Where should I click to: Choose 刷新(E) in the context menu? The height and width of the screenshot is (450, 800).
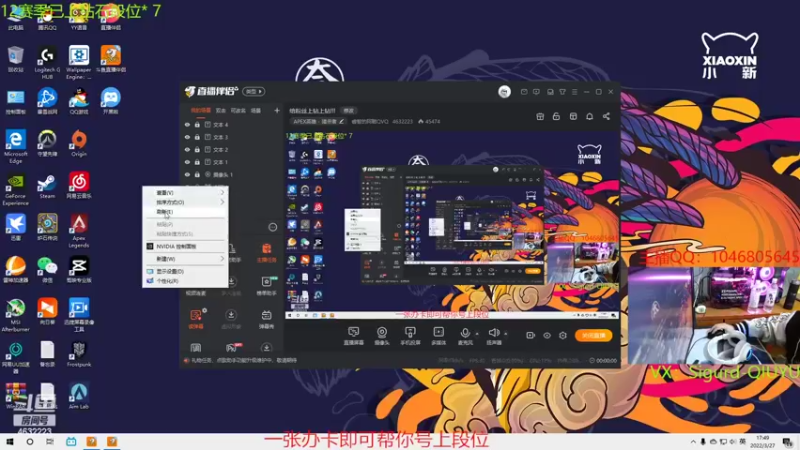pyautogui.click(x=185, y=212)
